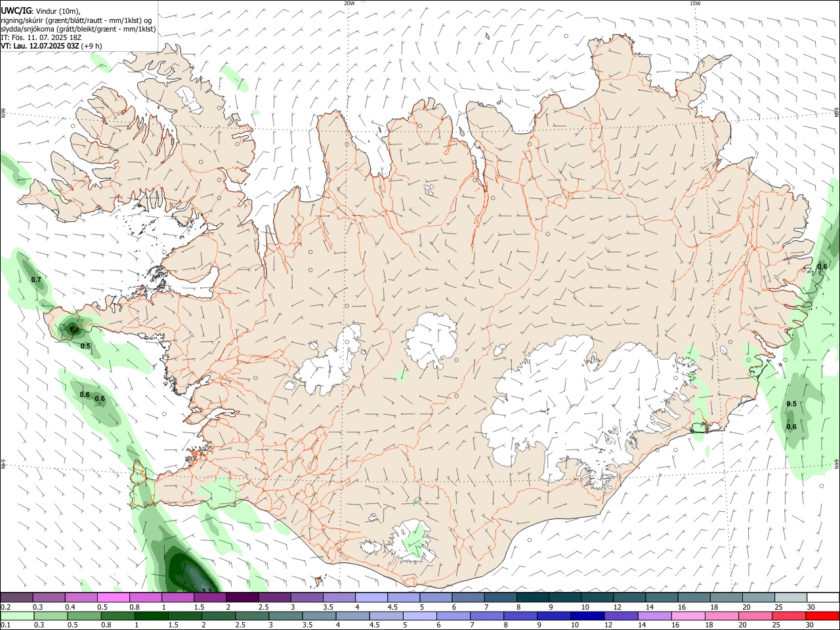This screenshot has width=840, height=630.
Task: Click the 'slydda/snjókoma' legend description line
Action: tap(78, 29)
